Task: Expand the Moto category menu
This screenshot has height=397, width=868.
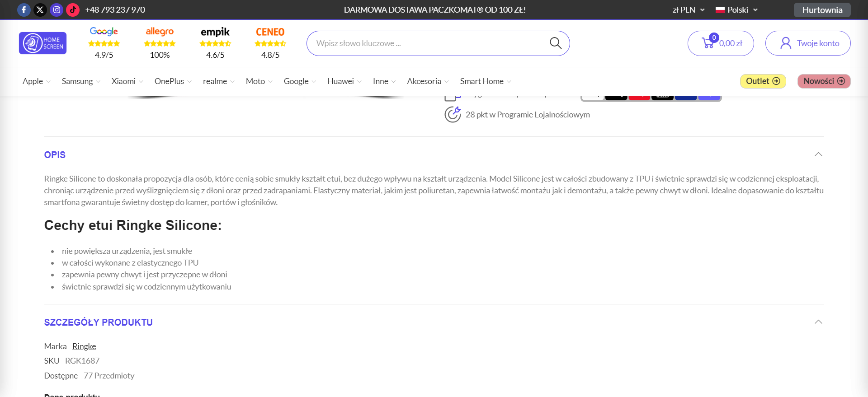Action: (x=259, y=81)
